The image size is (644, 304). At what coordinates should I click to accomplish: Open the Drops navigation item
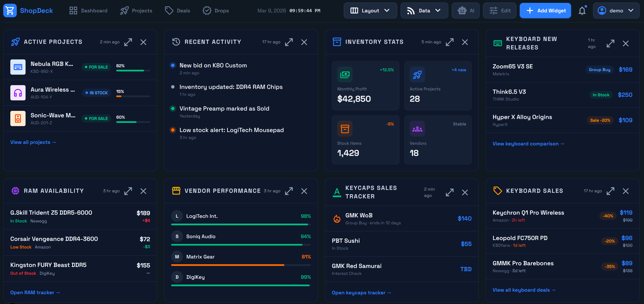(215, 10)
